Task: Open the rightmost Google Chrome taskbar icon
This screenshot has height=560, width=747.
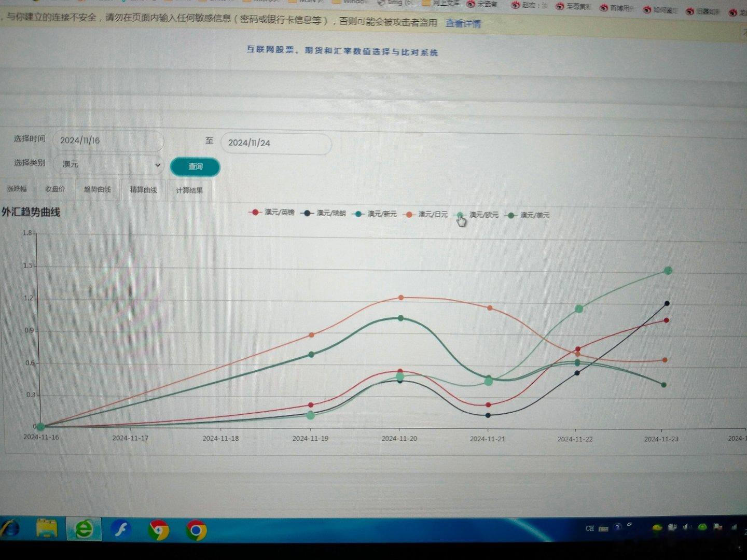Action: (196, 530)
